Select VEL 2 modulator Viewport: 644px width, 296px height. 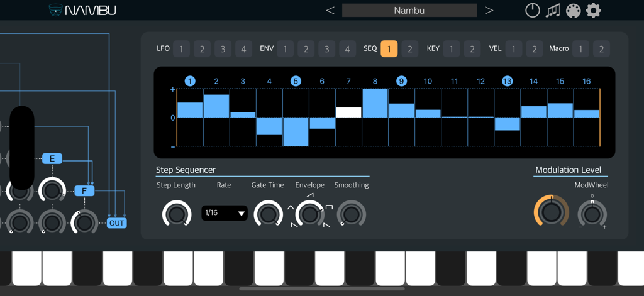[535, 49]
